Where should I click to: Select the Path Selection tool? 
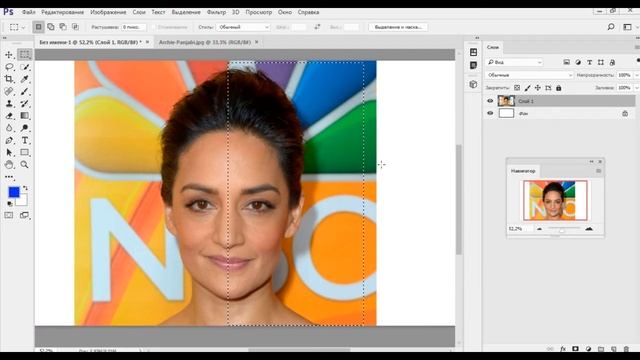9,153
